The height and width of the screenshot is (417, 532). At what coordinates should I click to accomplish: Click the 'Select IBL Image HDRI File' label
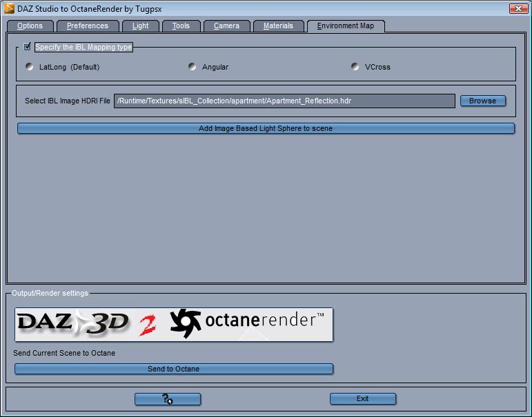[x=68, y=101]
